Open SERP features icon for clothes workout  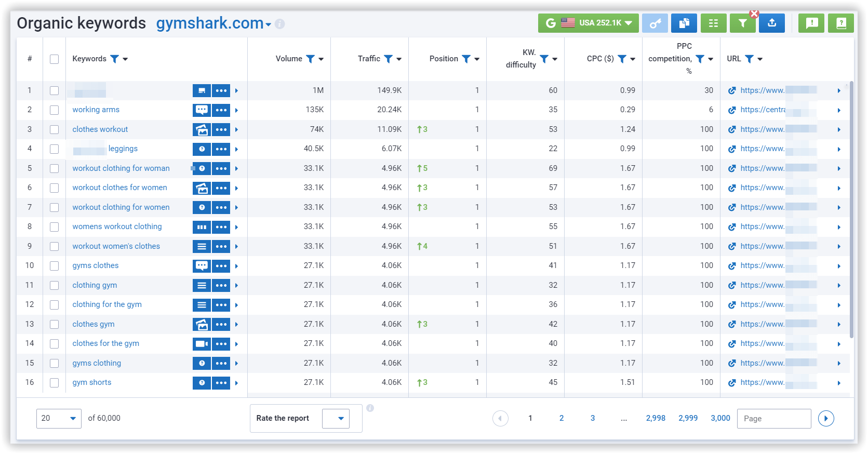202,129
